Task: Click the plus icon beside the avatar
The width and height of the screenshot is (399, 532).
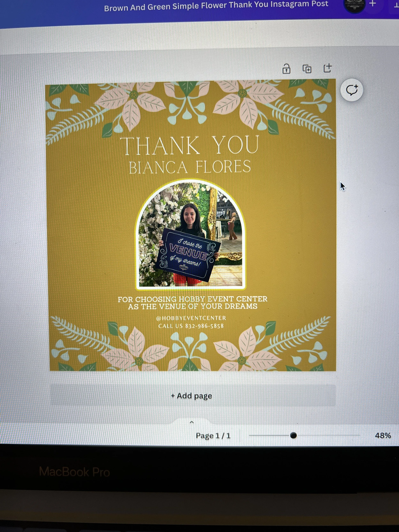Action: click(373, 4)
